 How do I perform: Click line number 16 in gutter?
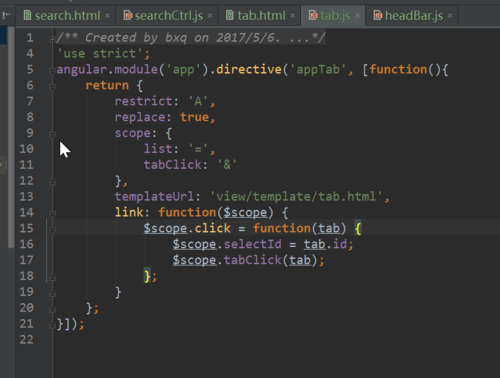pos(26,244)
